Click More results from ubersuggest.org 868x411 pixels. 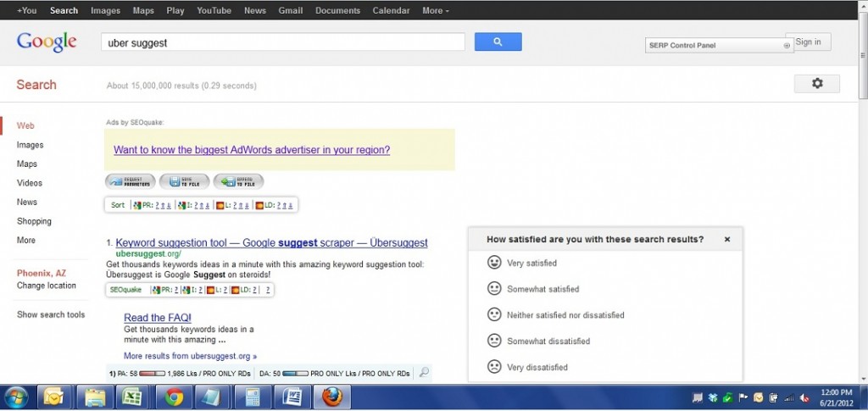pyautogui.click(x=191, y=356)
